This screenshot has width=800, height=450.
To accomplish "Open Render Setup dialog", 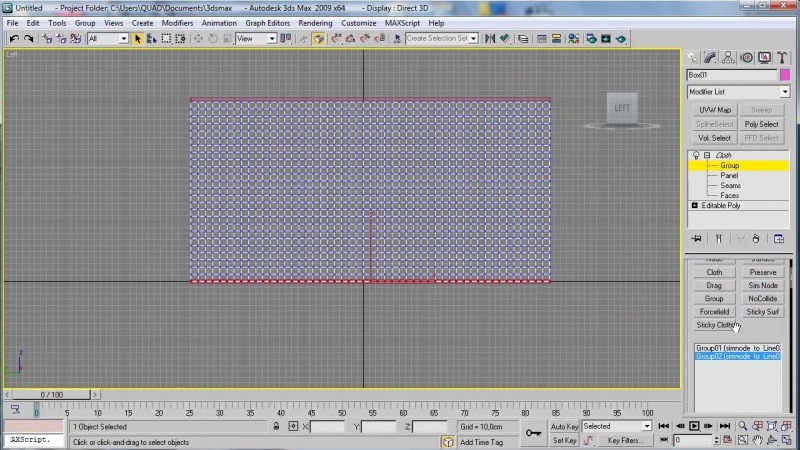I will tap(591, 39).
